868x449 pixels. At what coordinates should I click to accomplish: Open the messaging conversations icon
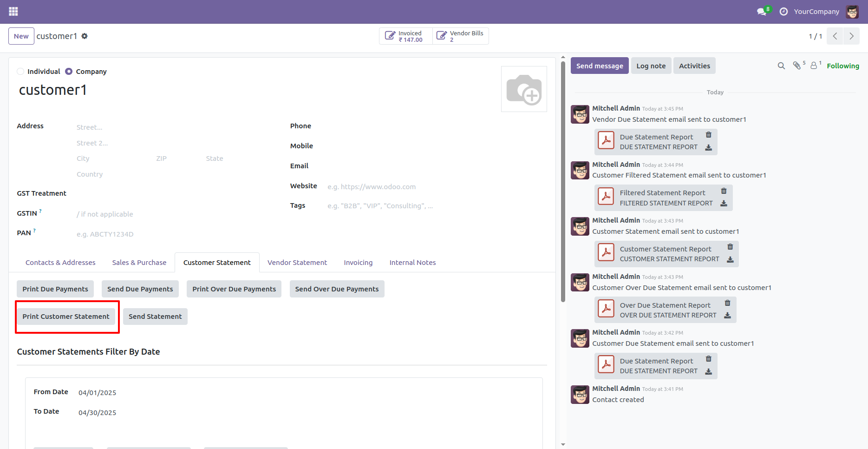point(761,11)
